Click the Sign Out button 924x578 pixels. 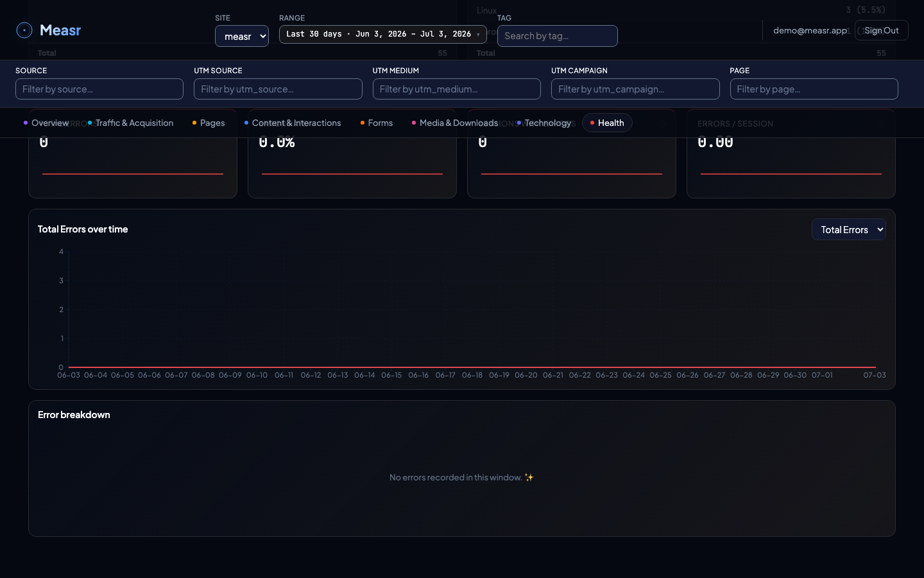coord(882,30)
